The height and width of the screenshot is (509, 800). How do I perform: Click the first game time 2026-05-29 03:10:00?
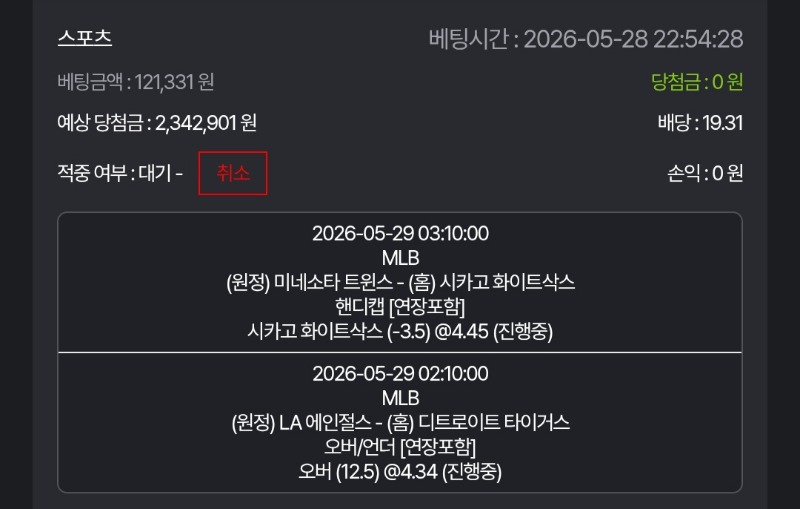click(x=401, y=234)
